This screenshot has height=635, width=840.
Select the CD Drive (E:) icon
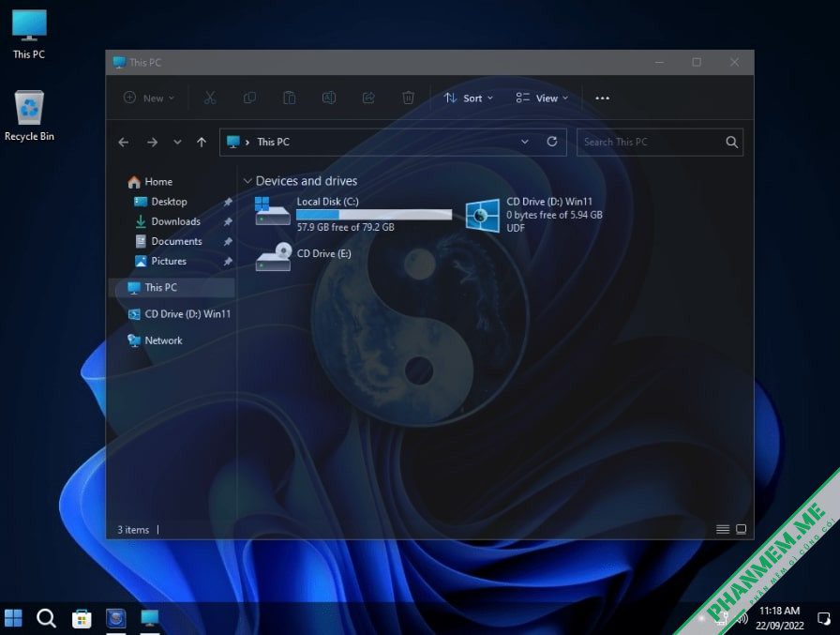(273, 257)
